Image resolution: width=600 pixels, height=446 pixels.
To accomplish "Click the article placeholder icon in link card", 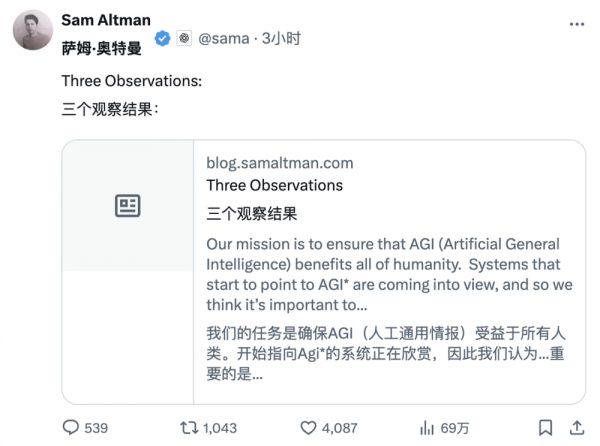I will [x=127, y=206].
